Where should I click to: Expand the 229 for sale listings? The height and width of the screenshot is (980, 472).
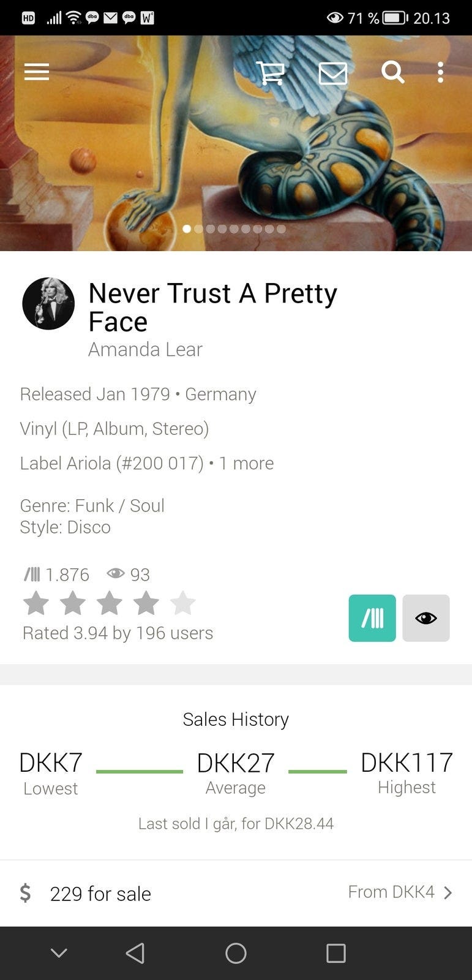[x=100, y=894]
